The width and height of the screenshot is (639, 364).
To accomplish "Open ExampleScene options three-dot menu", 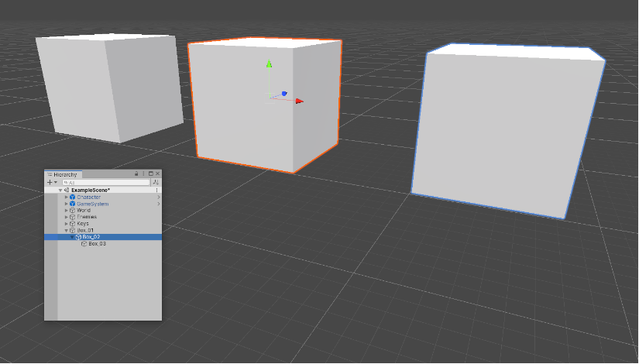I will [157, 190].
